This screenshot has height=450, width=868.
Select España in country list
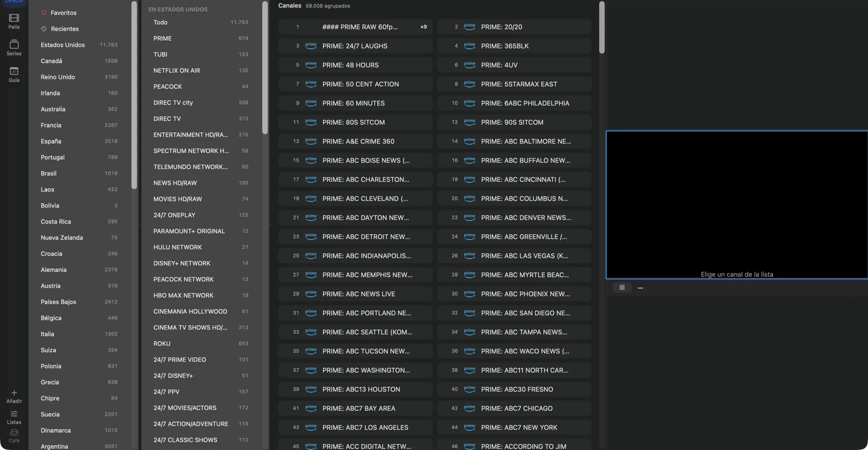(x=79, y=141)
